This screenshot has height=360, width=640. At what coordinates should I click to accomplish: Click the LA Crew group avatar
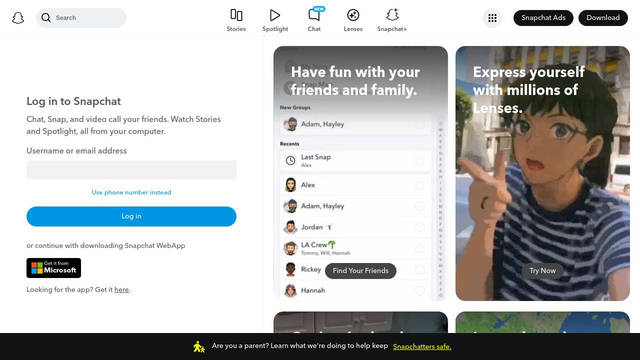pos(290,248)
